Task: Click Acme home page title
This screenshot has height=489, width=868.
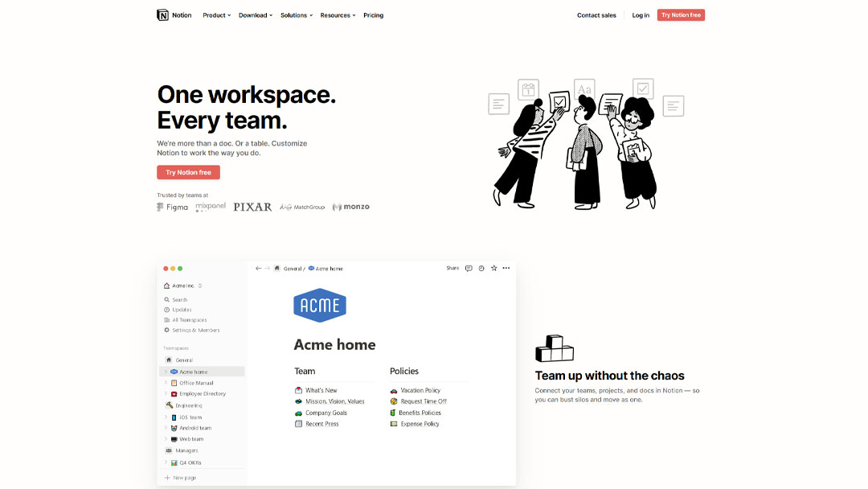Action: pos(334,344)
